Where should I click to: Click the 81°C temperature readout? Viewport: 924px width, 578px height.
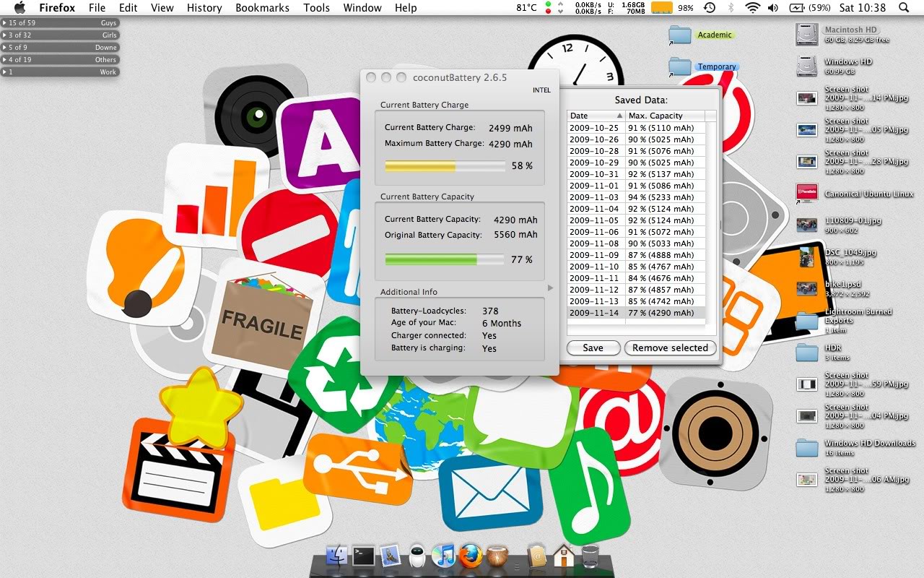coord(527,7)
